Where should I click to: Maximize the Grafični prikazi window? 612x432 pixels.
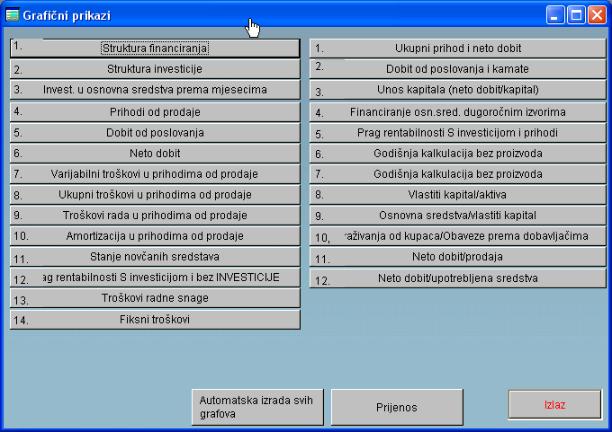pos(576,15)
